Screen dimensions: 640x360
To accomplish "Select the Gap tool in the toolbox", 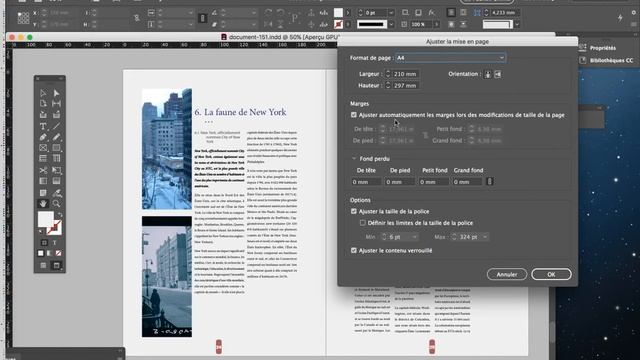I will [56, 104].
